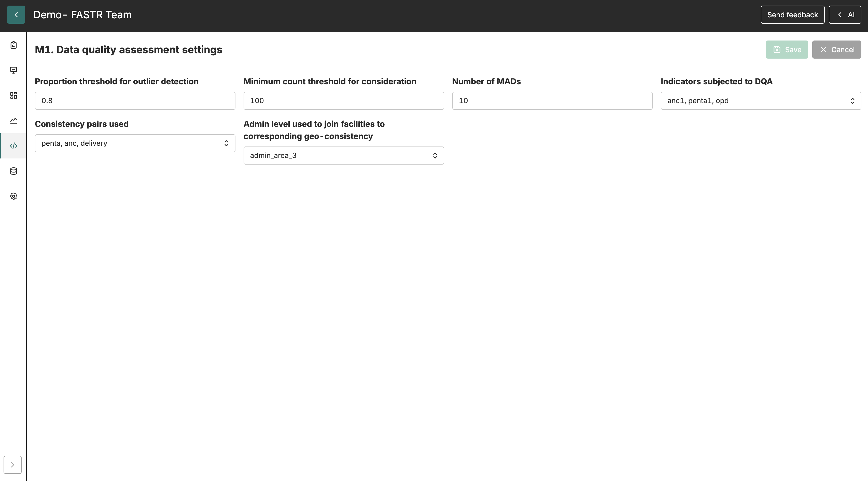Click the Send feedback button

tap(792, 15)
